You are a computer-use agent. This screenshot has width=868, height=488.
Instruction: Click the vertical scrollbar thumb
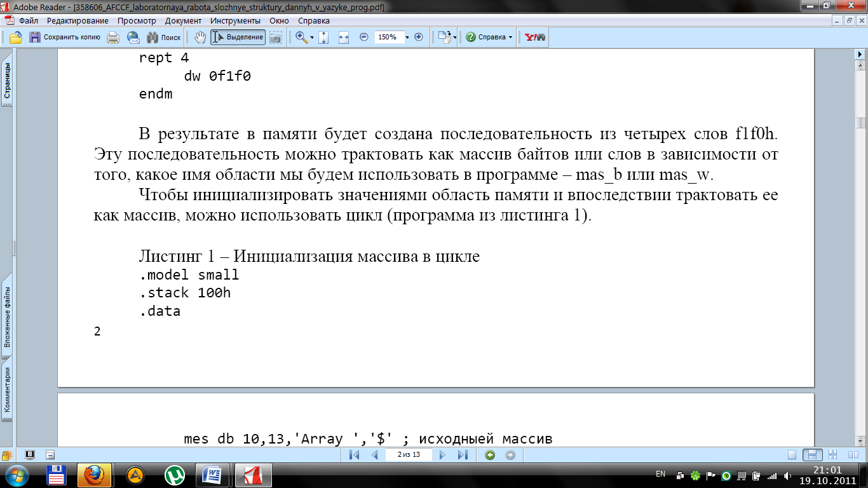860,123
